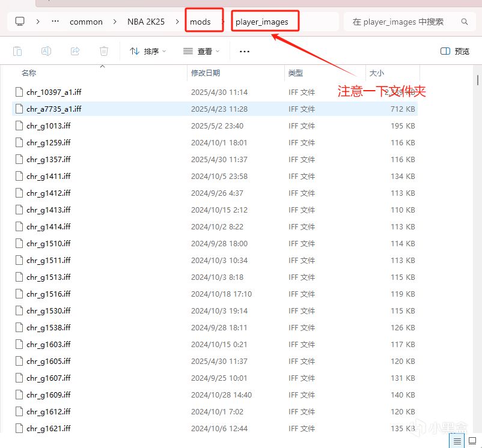
Task: Go to the mods folder breadcrumb
Action: [200, 22]
